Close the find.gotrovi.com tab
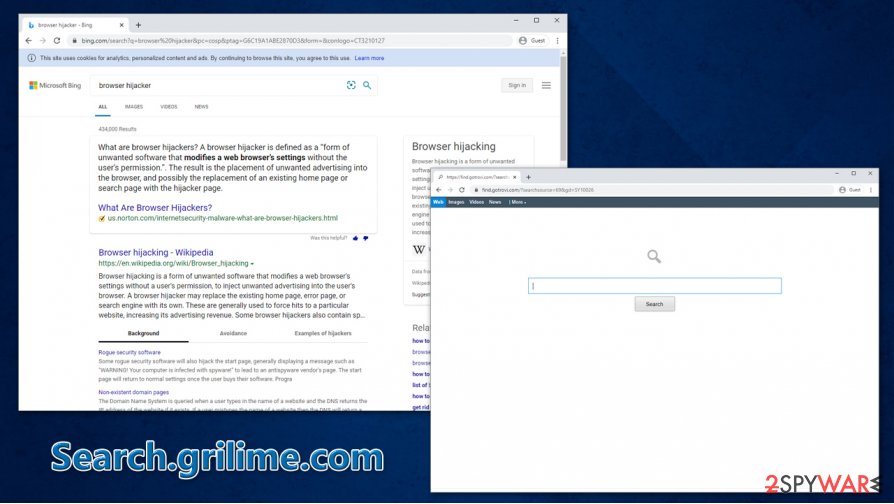The image size is (894, 504). pos(514,177)
